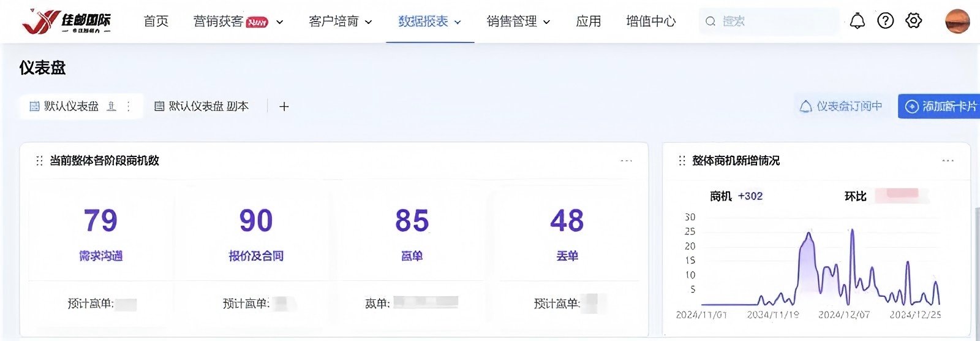Click the help question mark icon
The width and height of the screenshot is (980, 341).
point(885,21)
